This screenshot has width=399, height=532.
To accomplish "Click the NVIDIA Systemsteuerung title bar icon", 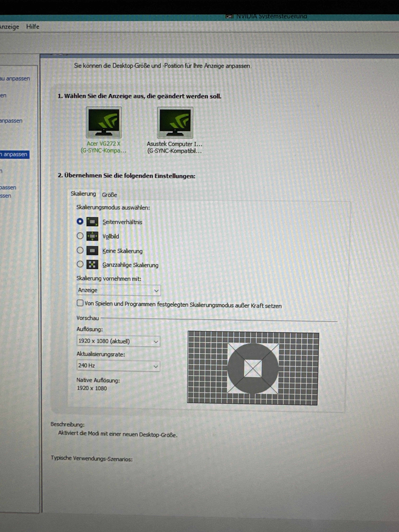I will pyautogui.click(x=229, y=16).
